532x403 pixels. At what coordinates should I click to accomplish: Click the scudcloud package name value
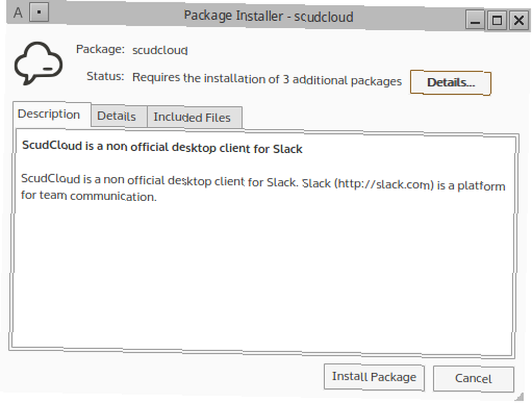coord(160,51)
